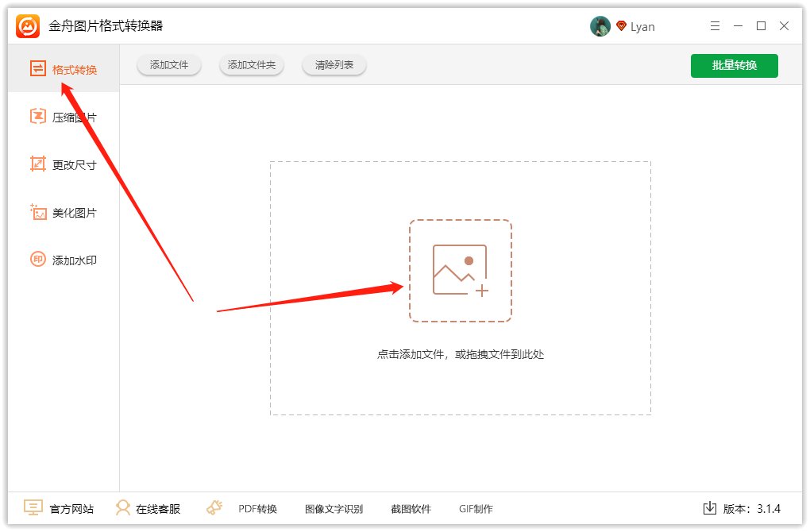The width and height of the screenshot is (810, 532).
Task: Select the 添加水印 watermark tool
Action: pos(64,260)
